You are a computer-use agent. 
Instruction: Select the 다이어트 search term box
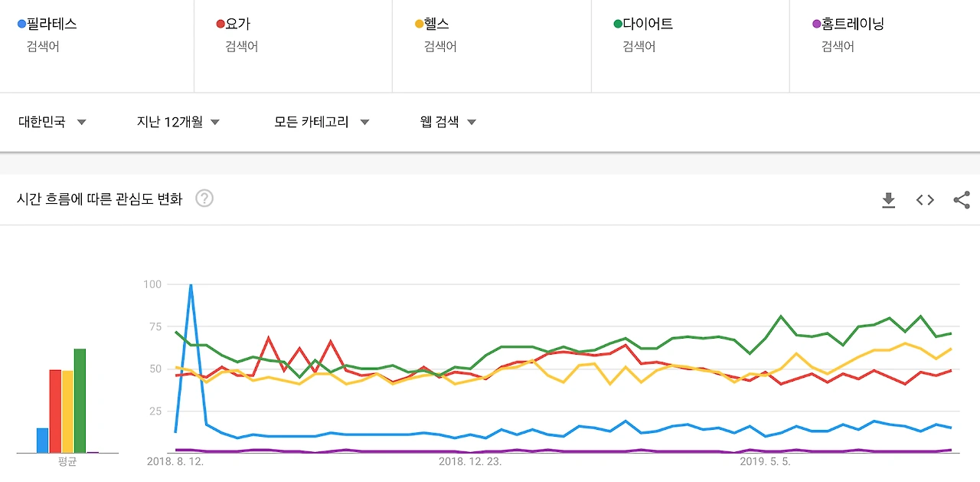tap(691, 46)
